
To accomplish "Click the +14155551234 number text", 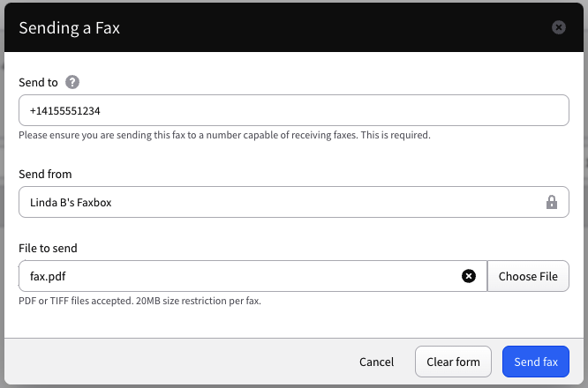I will pos(64,111).
